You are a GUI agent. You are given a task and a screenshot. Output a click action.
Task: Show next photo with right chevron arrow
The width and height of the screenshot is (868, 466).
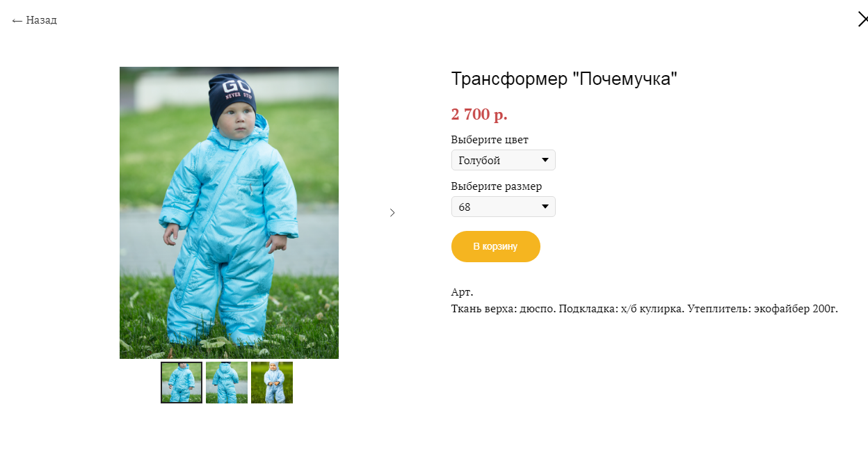[392, 213]
